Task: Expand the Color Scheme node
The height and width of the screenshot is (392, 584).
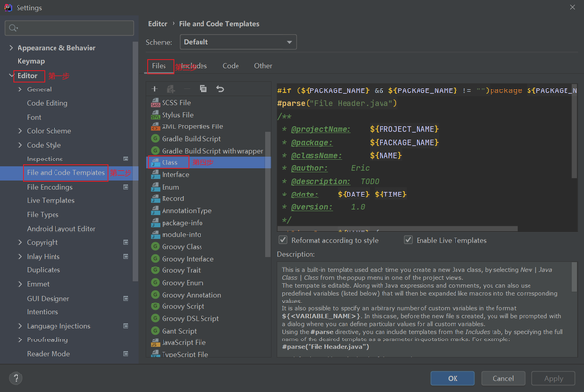Action: (20, 131)
